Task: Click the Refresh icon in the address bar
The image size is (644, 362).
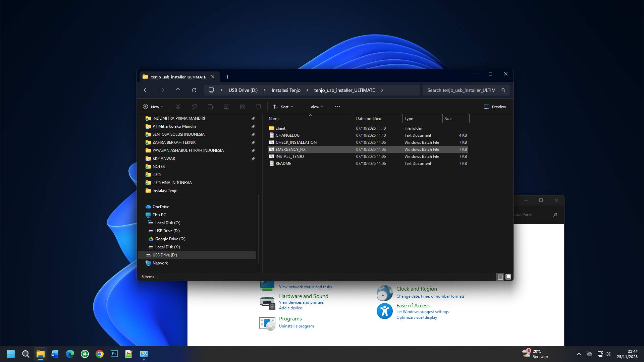Action: [x=194, y=90]
